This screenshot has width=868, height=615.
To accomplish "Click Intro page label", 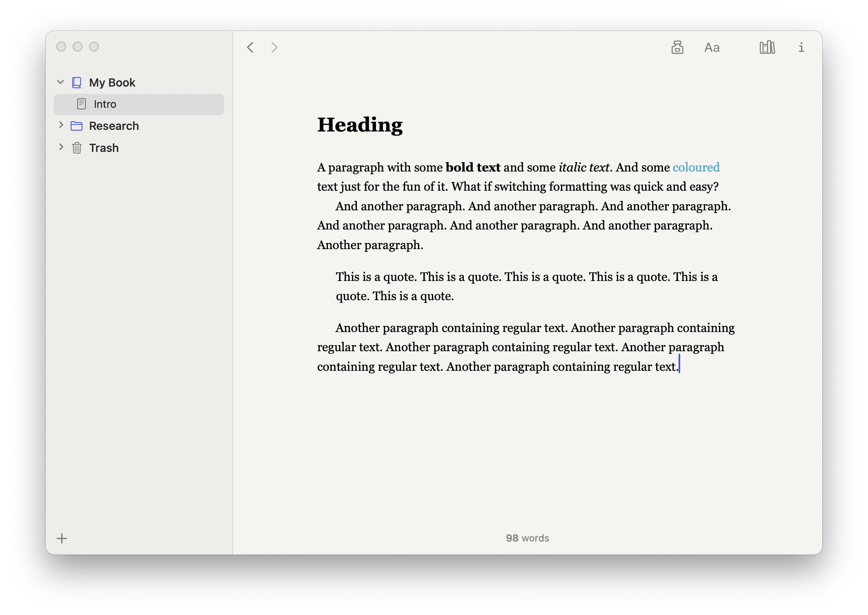I will click(104, 105).
